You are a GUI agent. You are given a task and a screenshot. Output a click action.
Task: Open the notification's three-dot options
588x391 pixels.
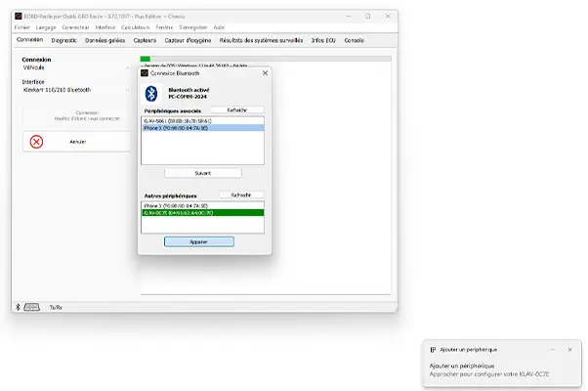click(553, 349)
